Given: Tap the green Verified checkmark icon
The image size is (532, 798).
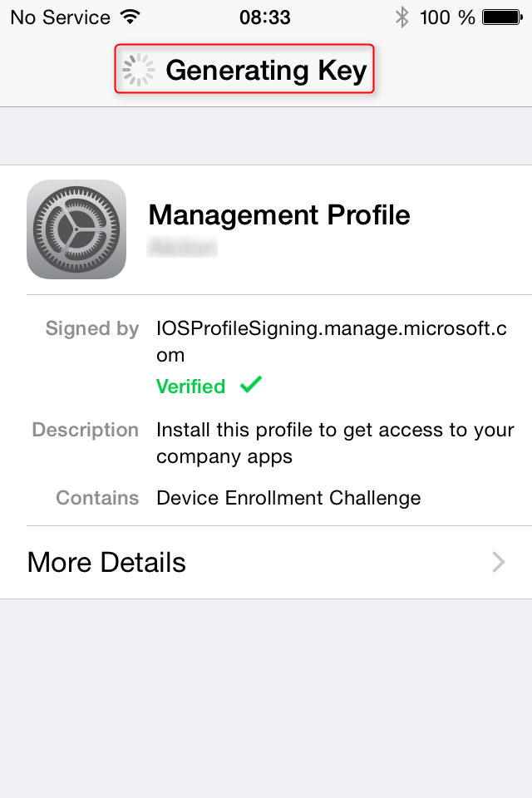Looking at the screenshot, I should (250, 385).
